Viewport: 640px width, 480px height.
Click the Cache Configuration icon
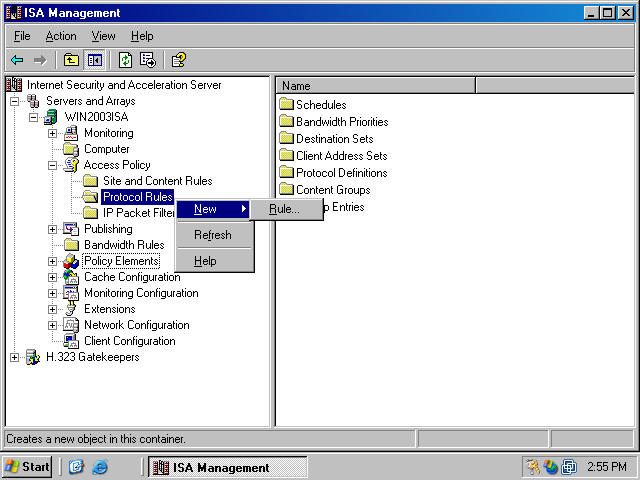(71, 277)
